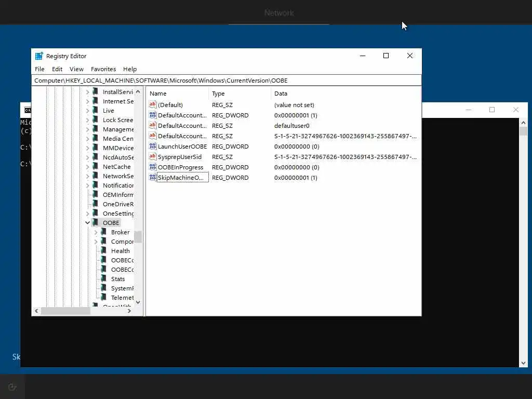Select the (Default) value icon
This screenshot has height=399, width=532.
[x=153, y=104]
